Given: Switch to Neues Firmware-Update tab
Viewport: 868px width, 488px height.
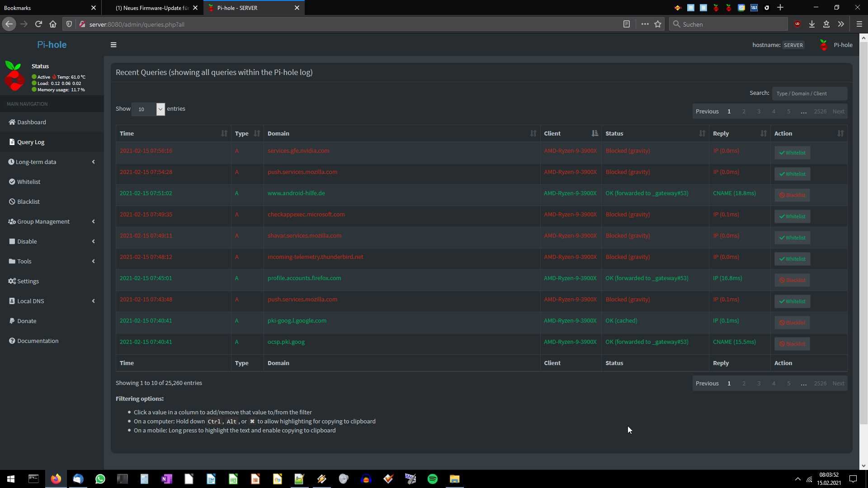Looking at the screenshot, I should (152, 8).
